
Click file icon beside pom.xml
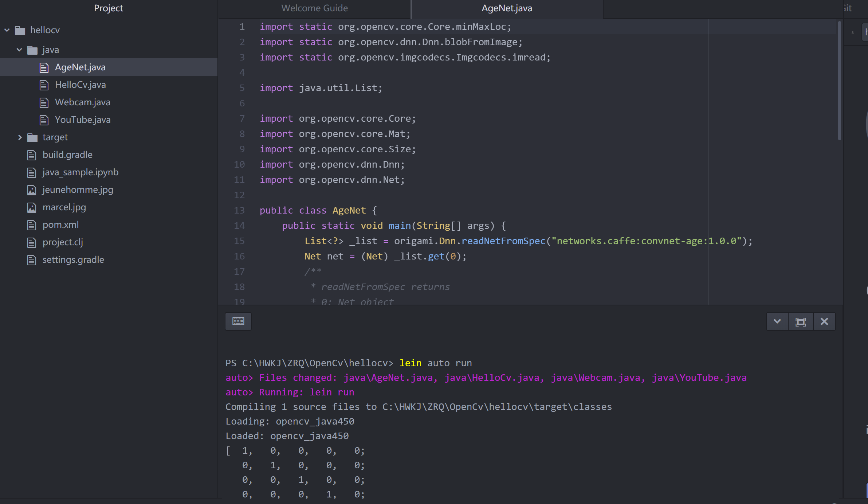click(x=32, y=225)
